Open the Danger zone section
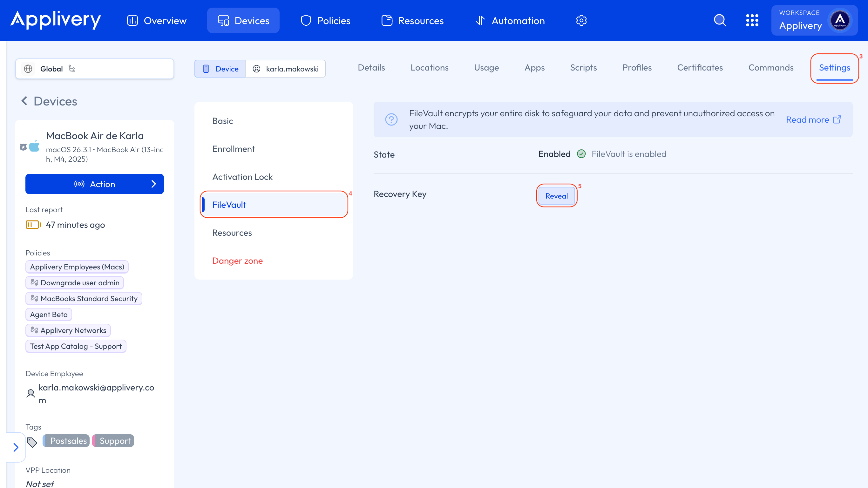The image size is (868, 488). [x=274, y=261]
